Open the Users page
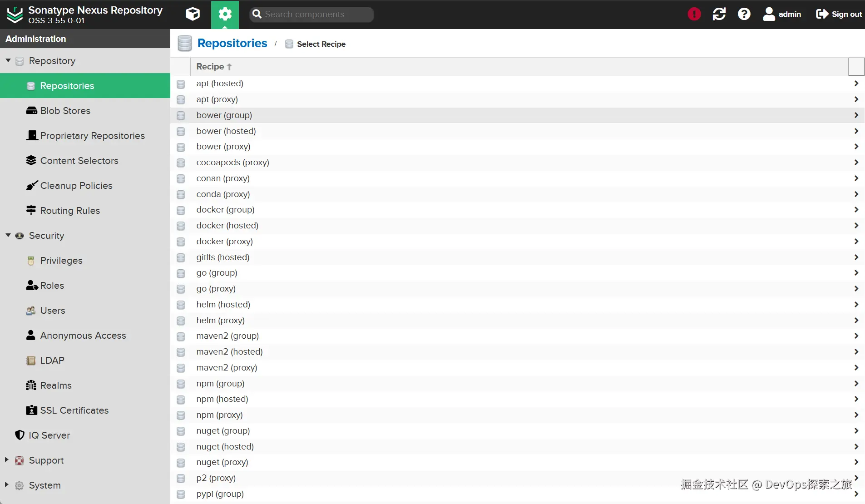This screenshot has height=504, width=865. [85, 311]
